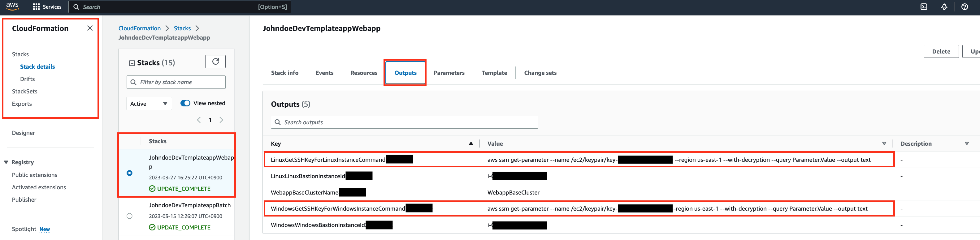
Task: Switch to the Change sets tab
Action: tap(540, 73)
